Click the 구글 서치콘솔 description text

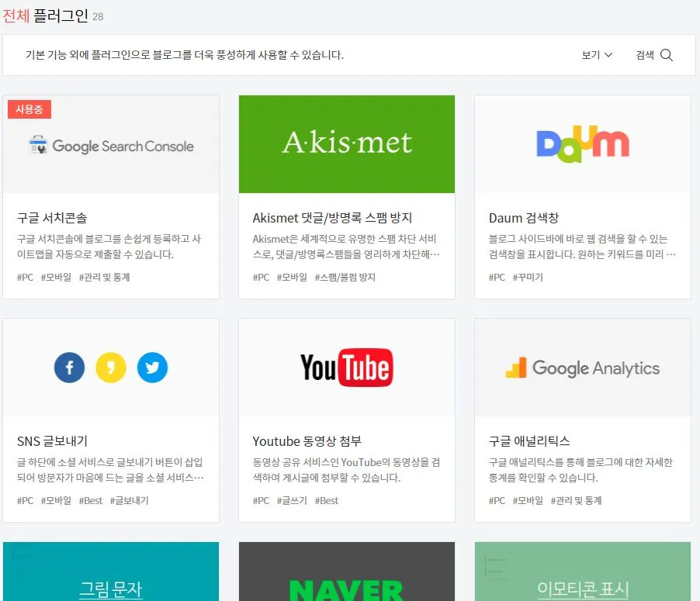point(109,247)
